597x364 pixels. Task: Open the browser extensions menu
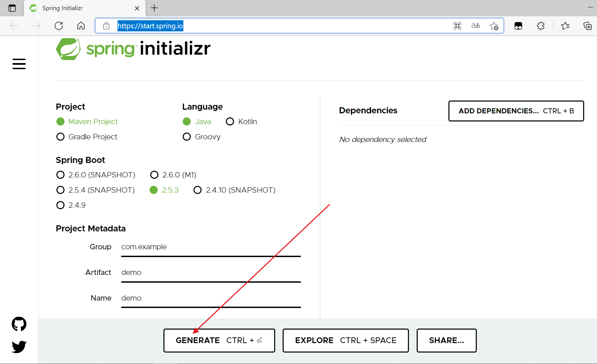click(541, 26)
